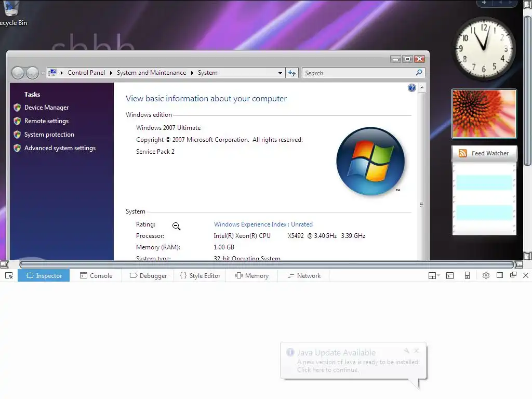Screen dimensions: 532x399
Task: Click the computer icon in address bar
Action: coord(52,72)
